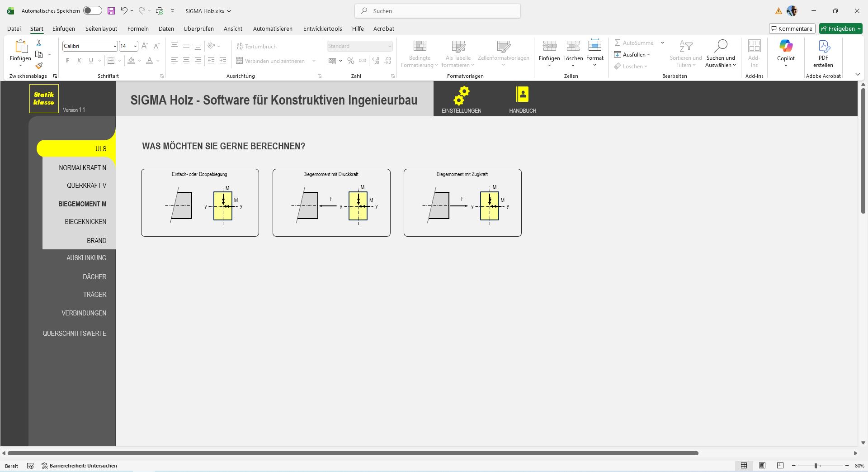Viewport: 868px width, 472px height.
Task: Open the Einfügen ribbon tab
Action: (x=64, y=29)
